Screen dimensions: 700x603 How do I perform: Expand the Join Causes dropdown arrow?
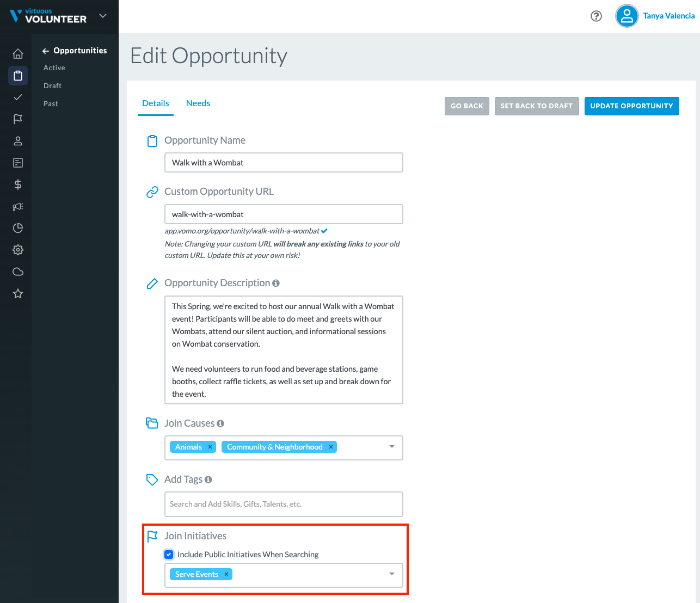click(x=392, y=447)
